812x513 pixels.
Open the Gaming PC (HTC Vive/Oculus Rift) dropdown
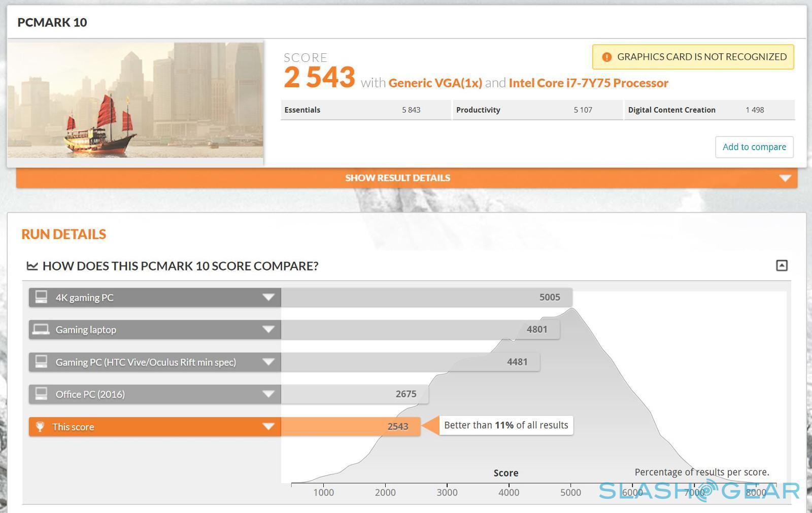coord(268,362)
